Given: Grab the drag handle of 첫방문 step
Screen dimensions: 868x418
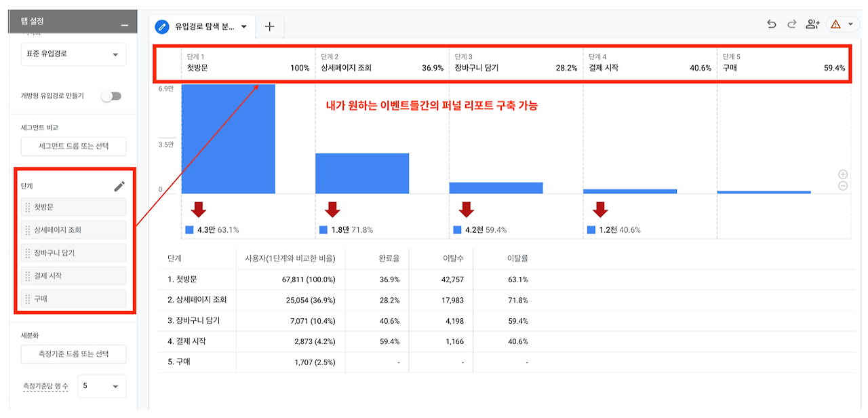Looking at the screenshot, I should point(28,207).
